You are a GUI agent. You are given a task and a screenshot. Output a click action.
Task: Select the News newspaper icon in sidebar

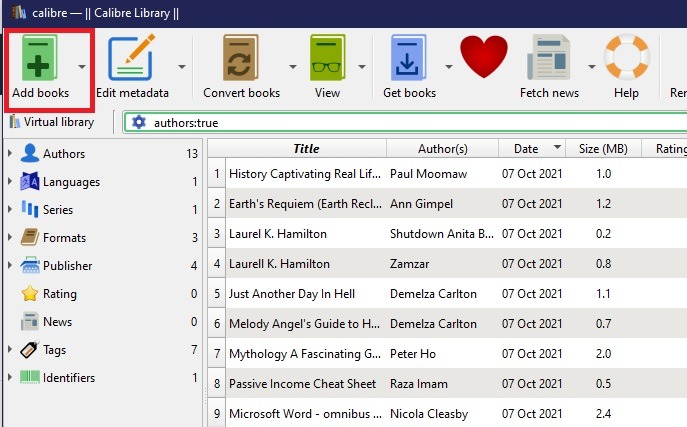point(30,321)
